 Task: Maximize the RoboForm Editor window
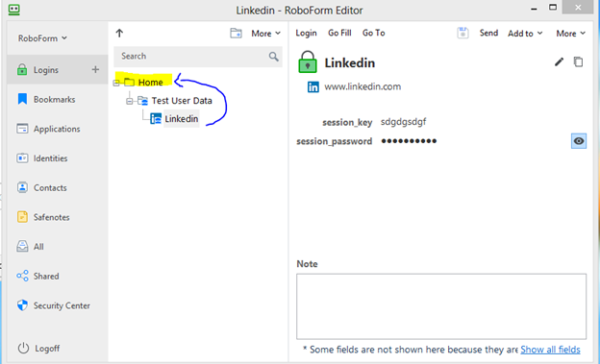[553, 7]
